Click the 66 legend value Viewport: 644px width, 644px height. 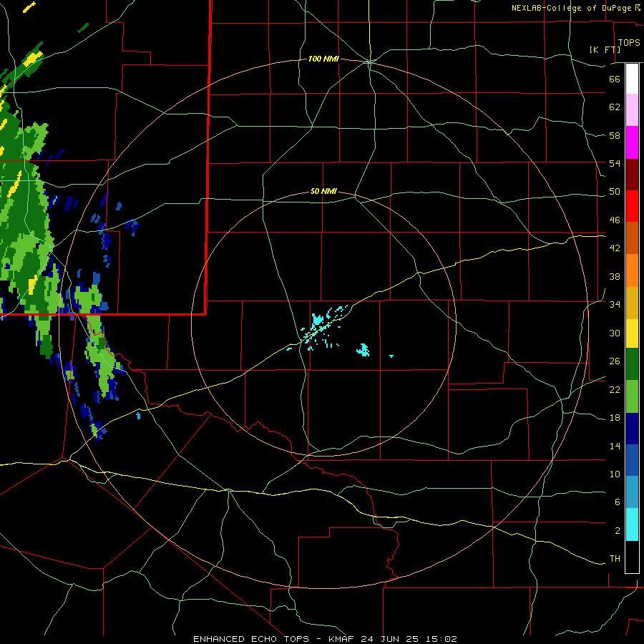pyautogui.click(x=615, y=79)
